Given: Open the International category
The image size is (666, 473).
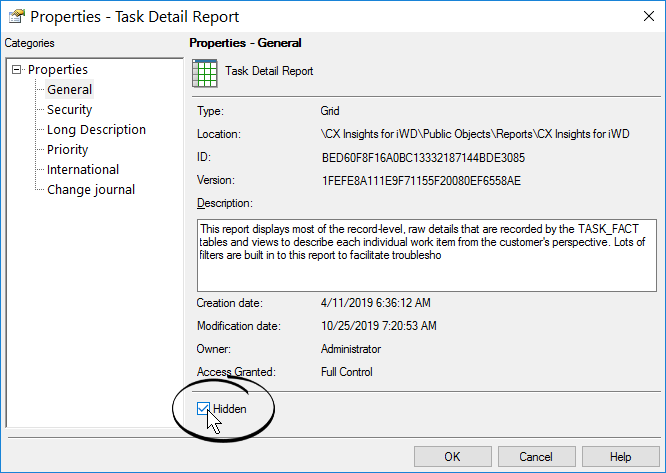Looking at the screenshot, I should [82, 170].
